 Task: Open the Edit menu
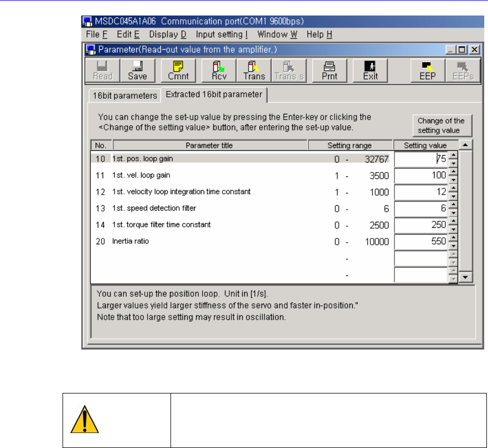(128, 34)
